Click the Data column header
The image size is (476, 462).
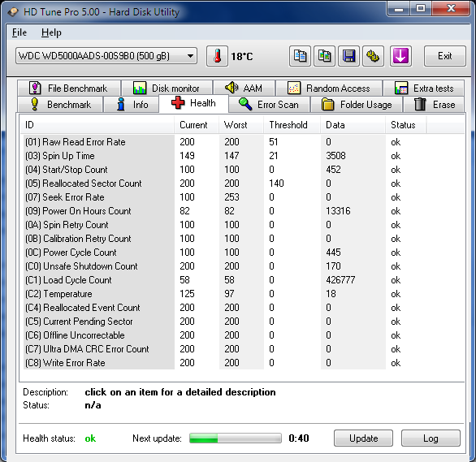pos(353,125)
